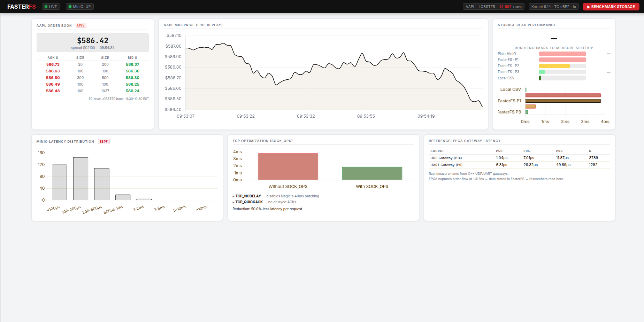Screen dimensions: 644x322
Task: Click the MinIO: UP status indicator
Action: 80,7
